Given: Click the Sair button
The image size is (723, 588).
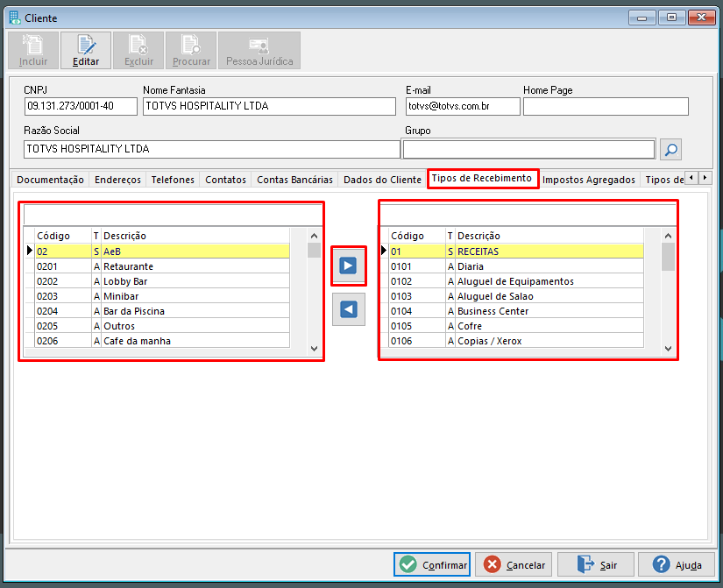Looking at the screenshot, I should [596, 564].
